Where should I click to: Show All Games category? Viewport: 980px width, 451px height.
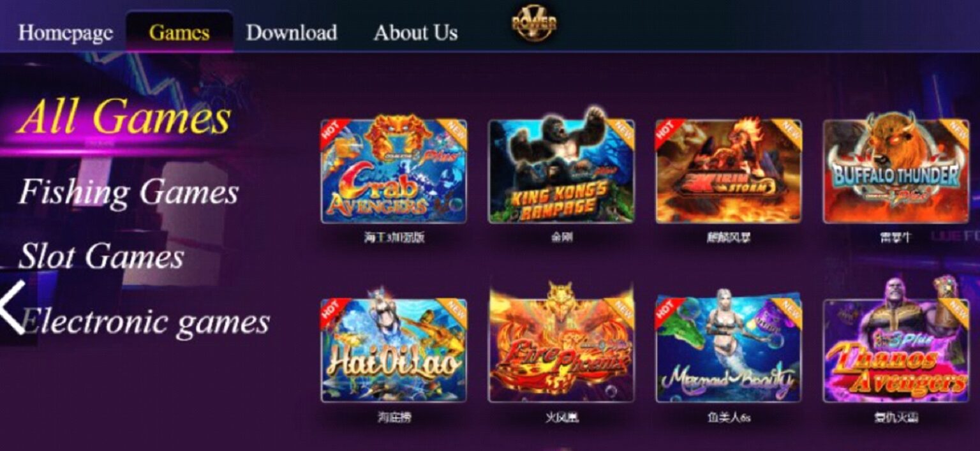(124, 118)
